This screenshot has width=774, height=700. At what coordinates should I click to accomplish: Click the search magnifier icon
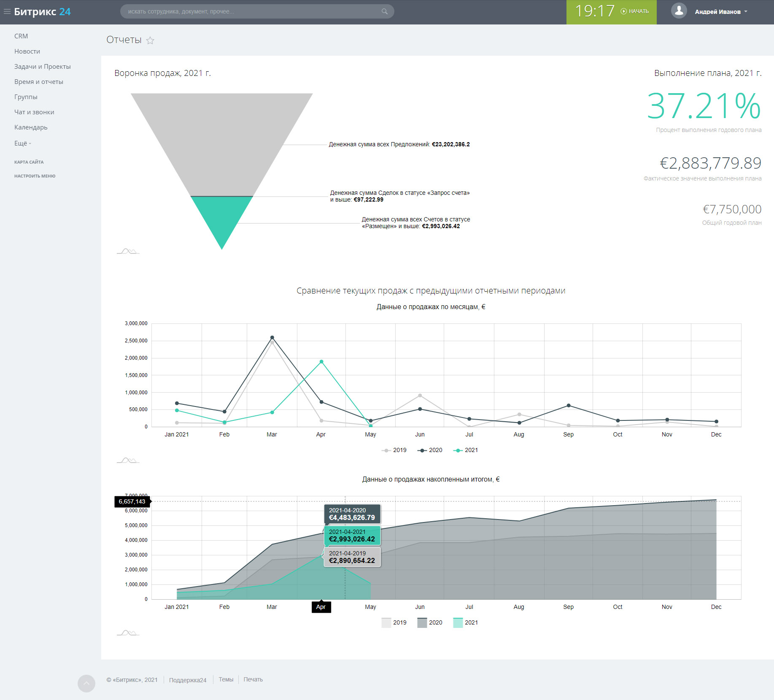384,11
